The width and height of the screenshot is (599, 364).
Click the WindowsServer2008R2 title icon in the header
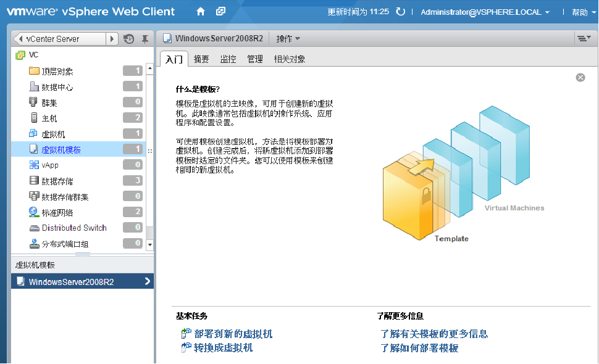(x=167, y=38)
